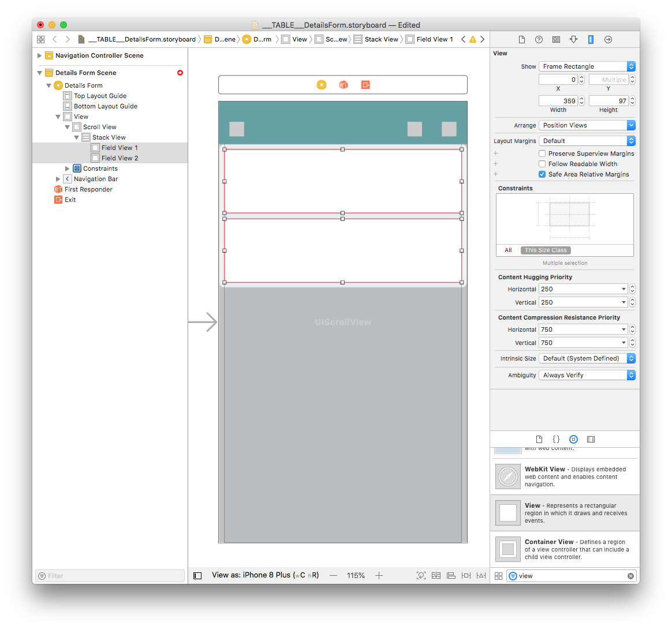Image resolution: width=672 pixels, height=630 pixels.
Task: Open the Add New Constraints menu
Action: tap(466, 576)
